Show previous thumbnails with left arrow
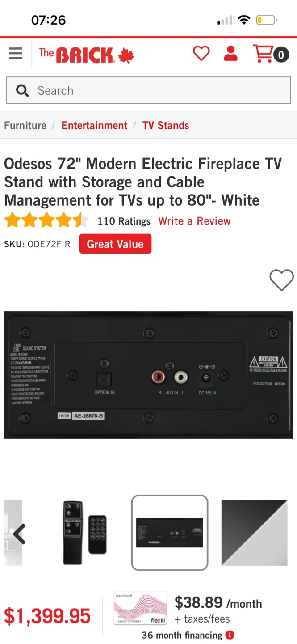This screenshot has width=297, height=644. [19, 533]
